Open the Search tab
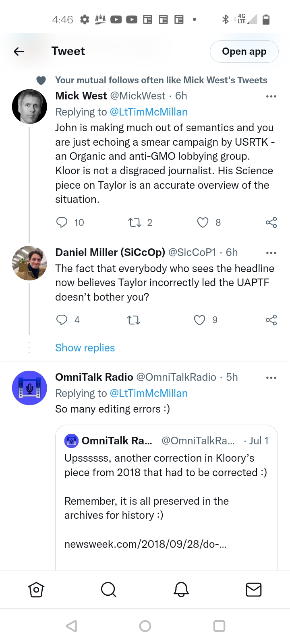The image size is (290, 644). point(108,590)
